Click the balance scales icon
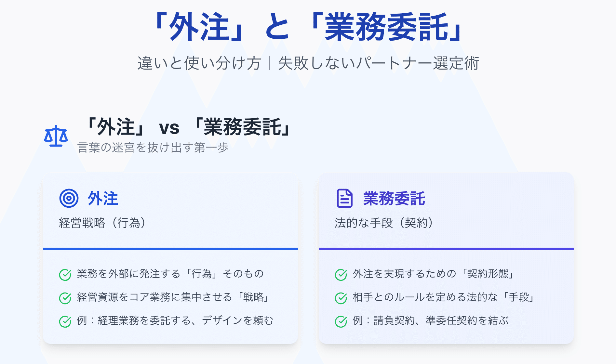Image resolution: width=616 pixels, height=364 pixels. pyautogui.click(x=56, y=136)
